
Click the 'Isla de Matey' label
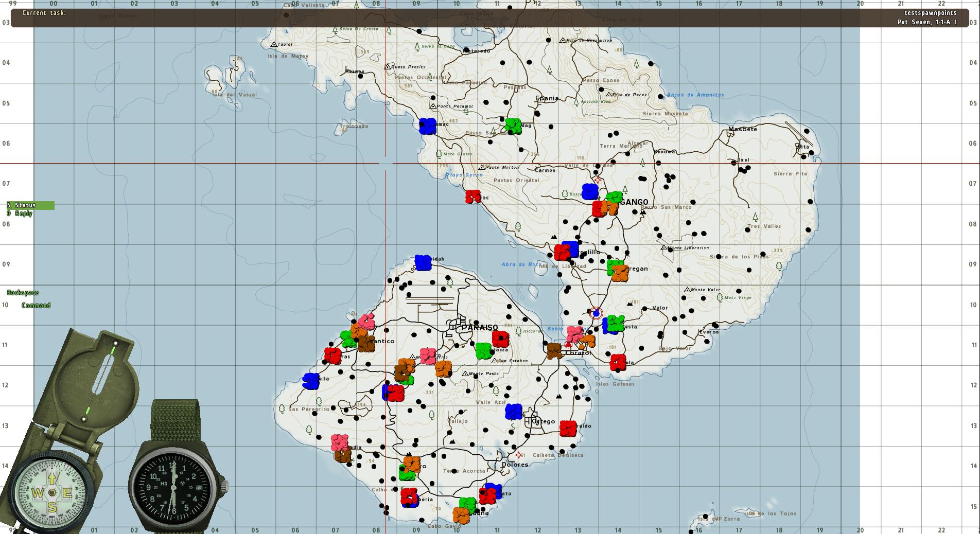click(x=288, y=56)
